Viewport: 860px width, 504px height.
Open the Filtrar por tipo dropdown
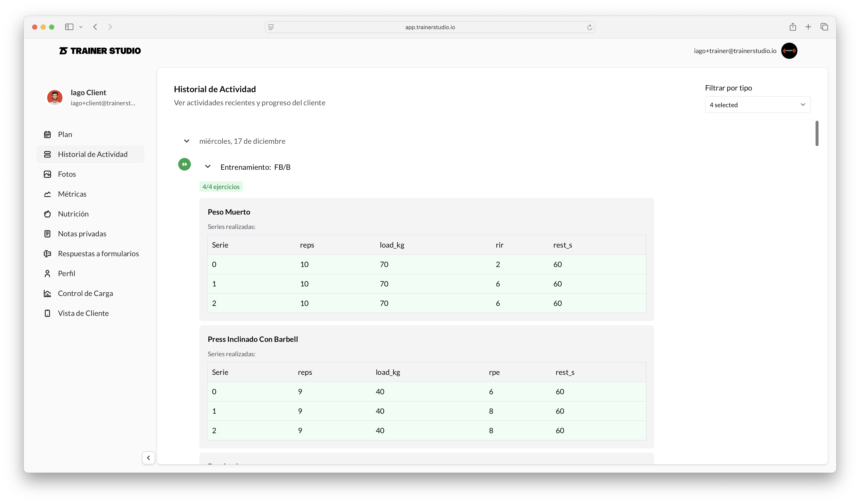tap(758, 105)
